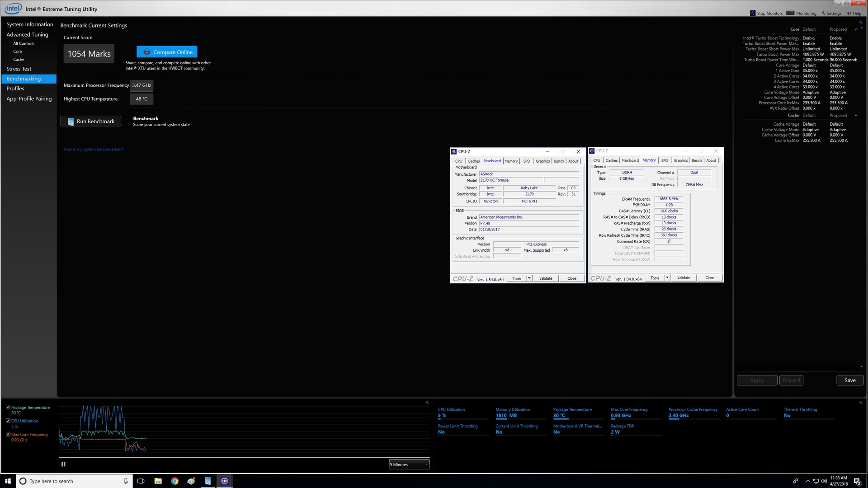Image resolution: width=868 pixels, height=488 pixels.
Task: Click the CPU-Z logo icon in the Memory window title bar
Action: point(592,151)
